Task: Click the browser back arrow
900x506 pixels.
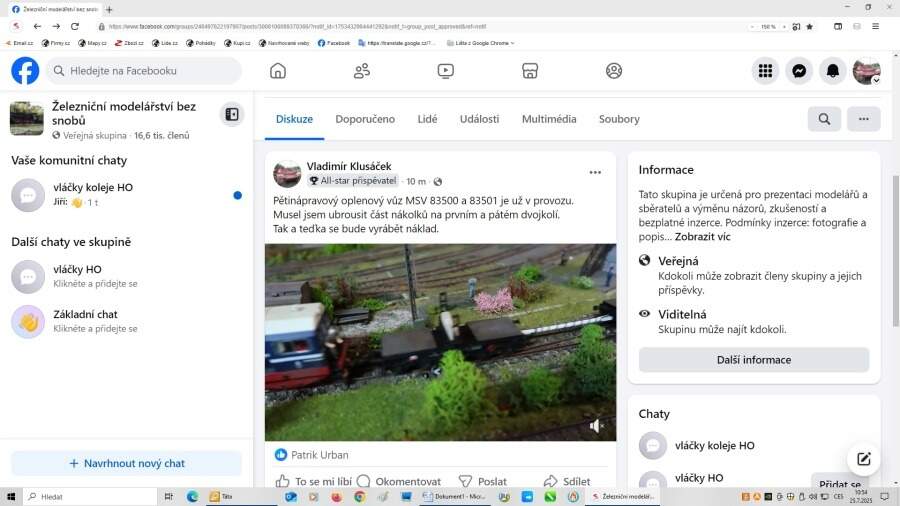Action: [37, 26]
